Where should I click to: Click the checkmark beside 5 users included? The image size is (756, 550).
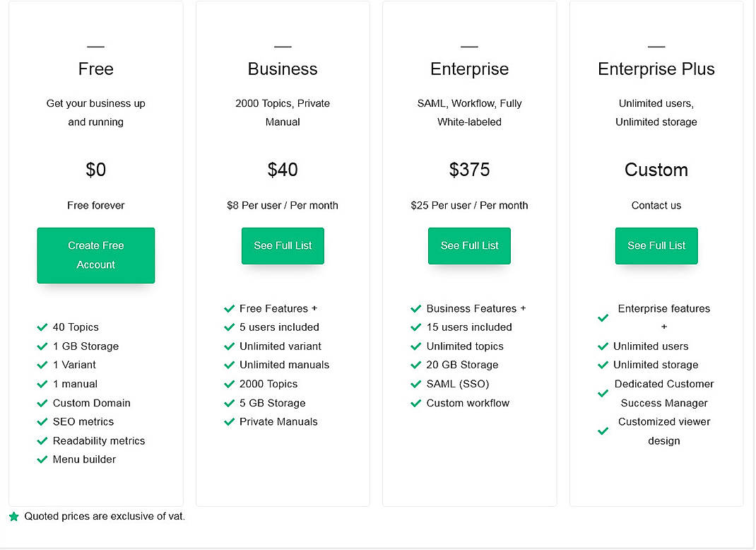tap(230, 327)
